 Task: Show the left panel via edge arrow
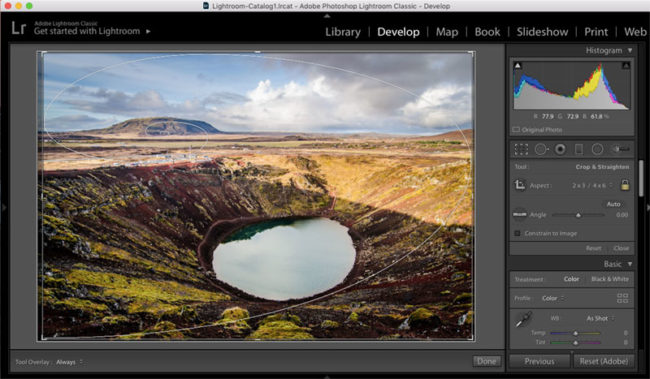click(3, 207)
